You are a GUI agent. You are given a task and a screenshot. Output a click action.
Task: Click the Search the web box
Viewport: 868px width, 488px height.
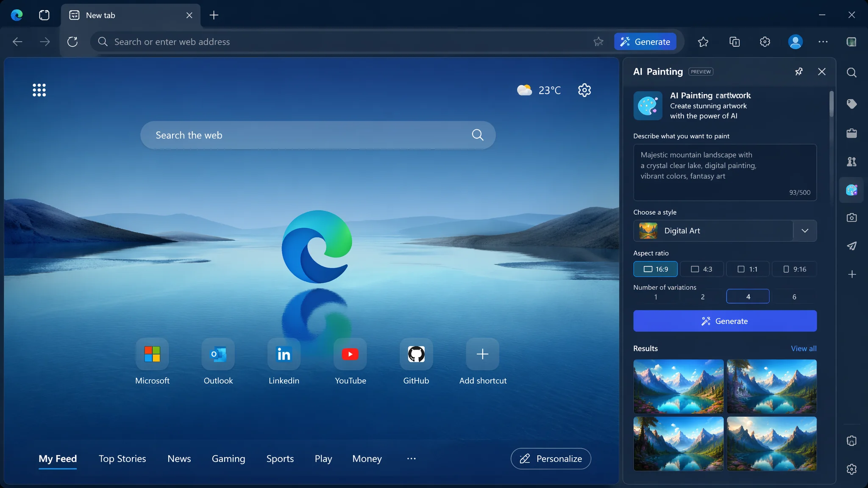tap(318, 135)
